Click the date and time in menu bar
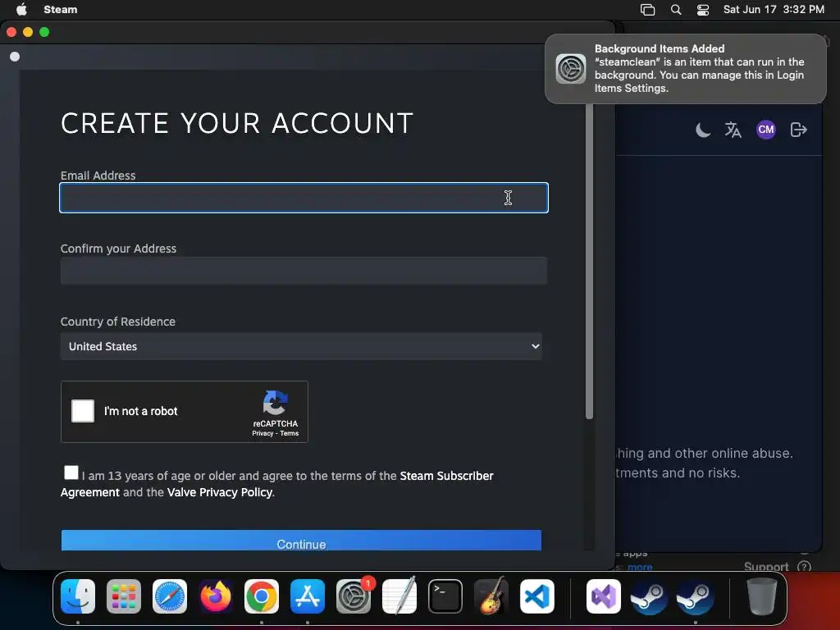This screenshot has height=630, width=840. 774,9
